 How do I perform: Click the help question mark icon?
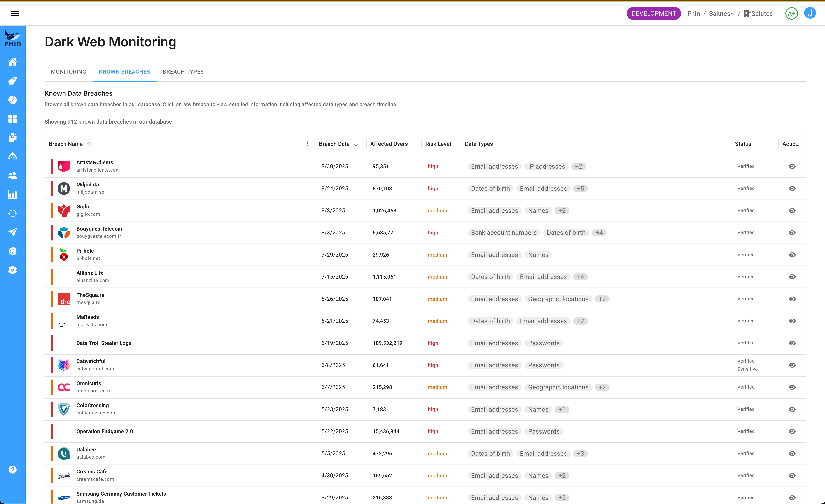tap(13, 469)
